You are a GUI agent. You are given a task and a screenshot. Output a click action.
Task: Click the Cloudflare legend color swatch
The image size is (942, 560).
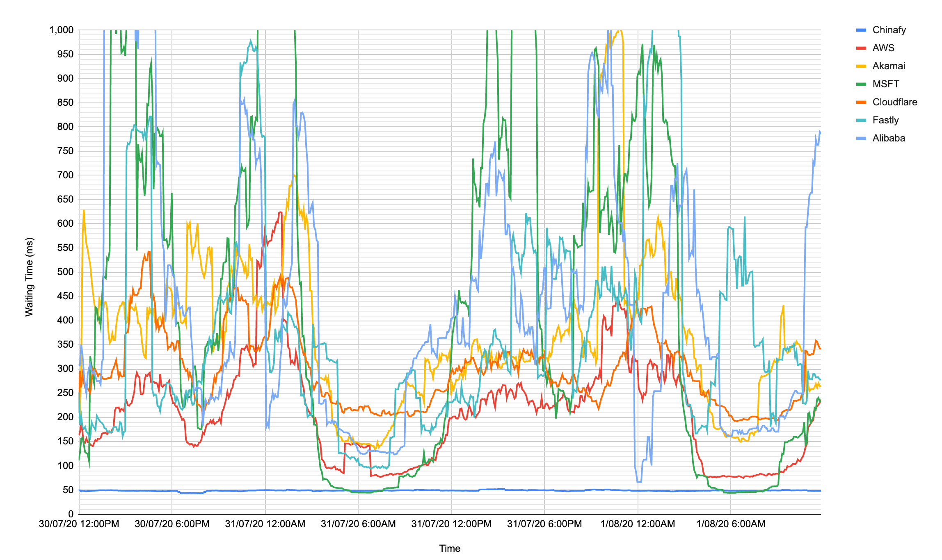861,102
